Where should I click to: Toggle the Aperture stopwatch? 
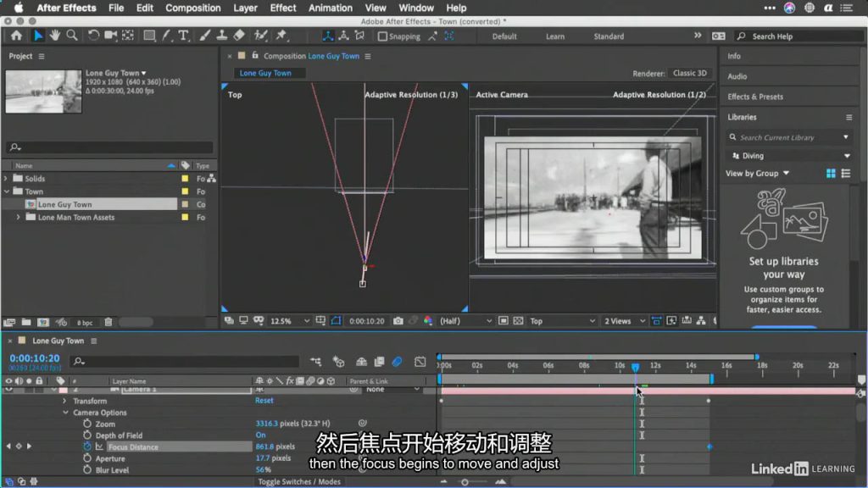[87, 458]
